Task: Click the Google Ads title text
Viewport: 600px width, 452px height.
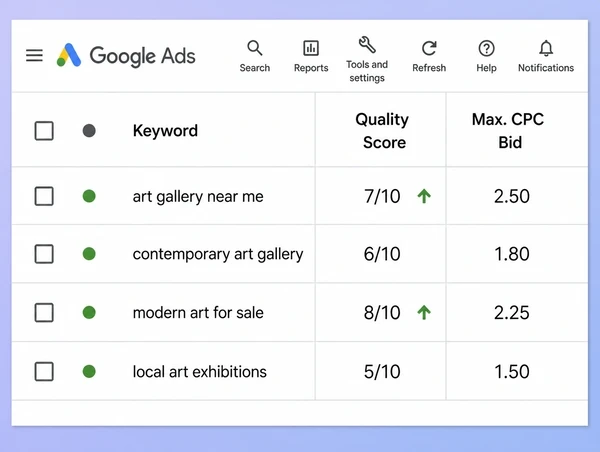Action: click(142, 56)
